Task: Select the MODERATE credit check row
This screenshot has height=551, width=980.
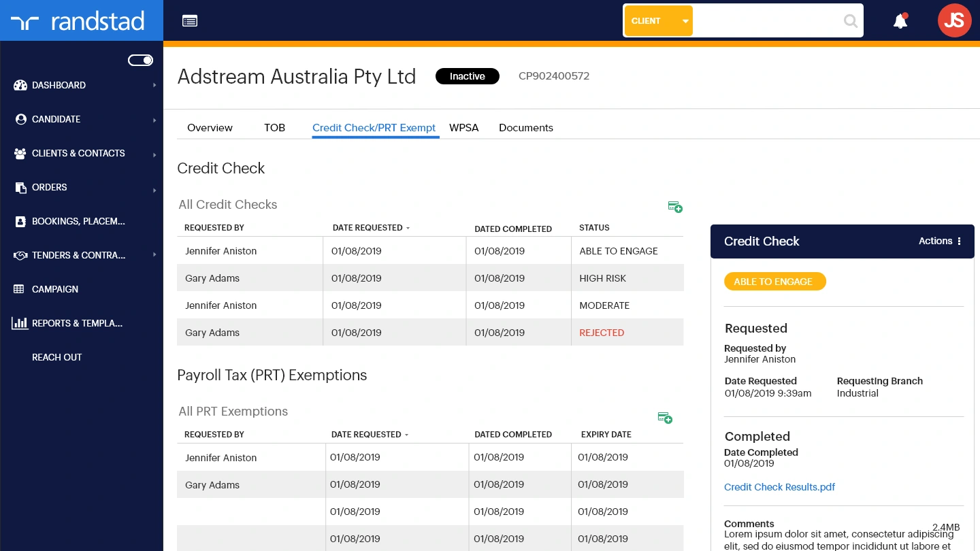Action: click(x=430, y=305)
